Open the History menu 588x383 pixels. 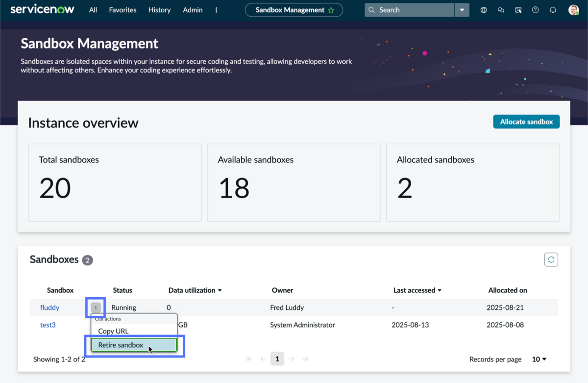coord(159,10)
